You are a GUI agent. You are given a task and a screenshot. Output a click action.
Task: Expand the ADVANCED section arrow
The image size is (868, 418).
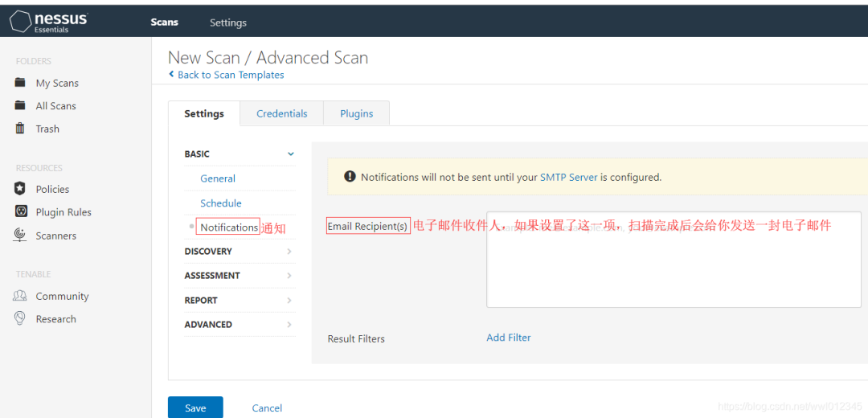pyautogui.click(x=289, y=325)
